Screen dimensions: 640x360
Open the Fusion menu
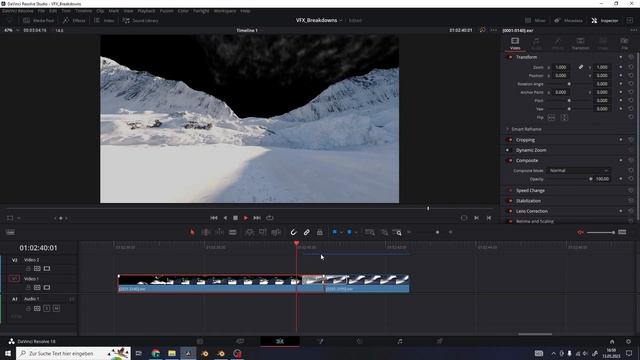[167, 11]
